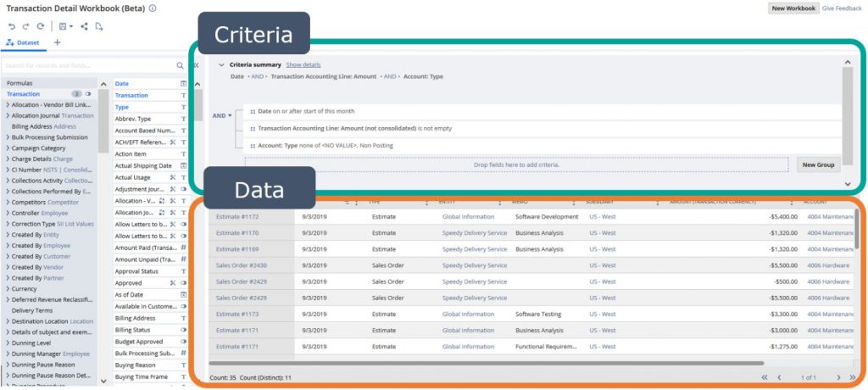Toggle the switch next to Transaction record

coord(88,94)
